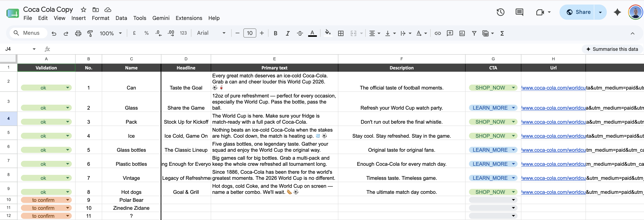Click the Redo arrow icon

click(x=66, y=33)
